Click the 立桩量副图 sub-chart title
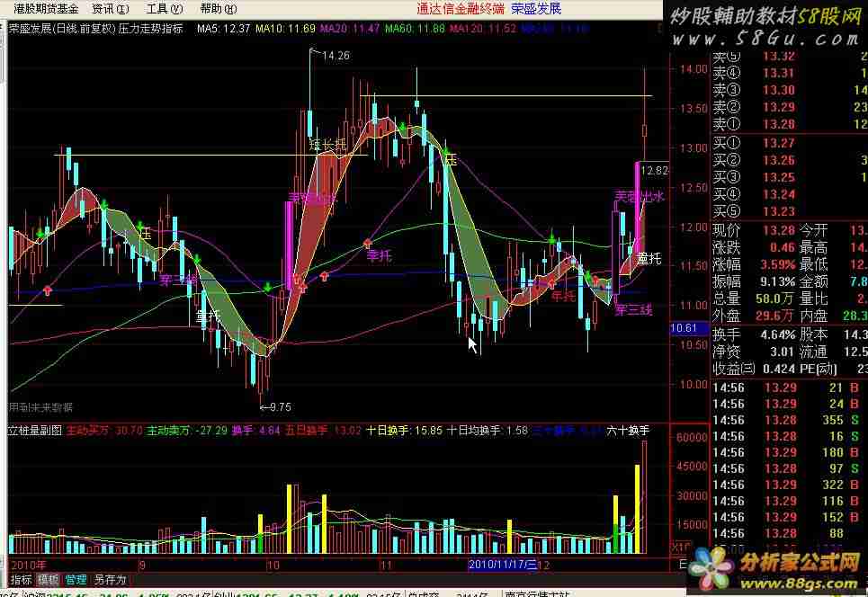868x597 pixels. pos(35,431)
